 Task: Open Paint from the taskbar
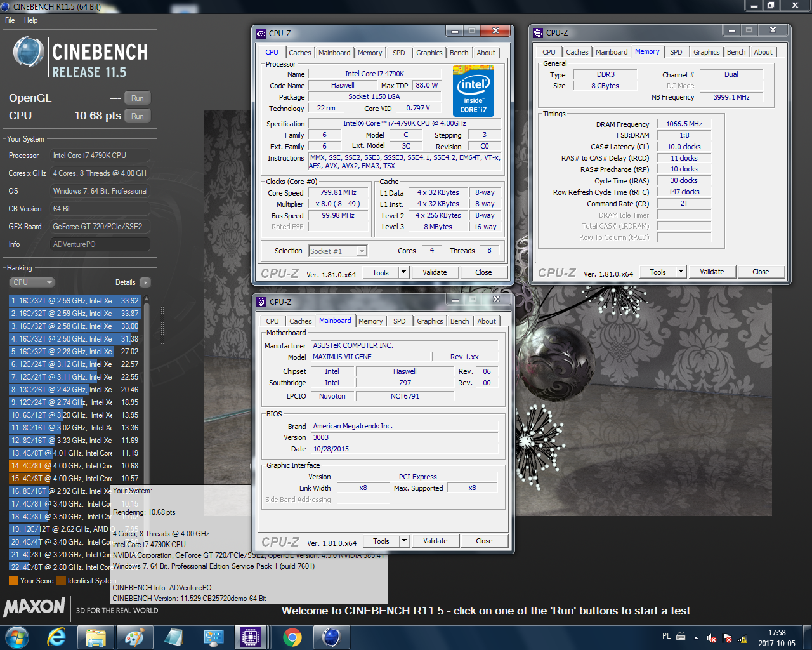(x=134, y=637)
